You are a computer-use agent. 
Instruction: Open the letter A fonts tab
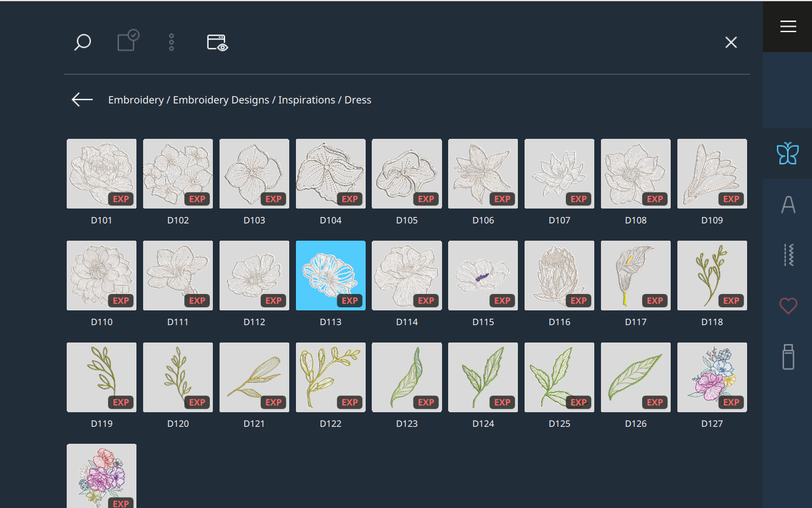(x=788, y=205)
